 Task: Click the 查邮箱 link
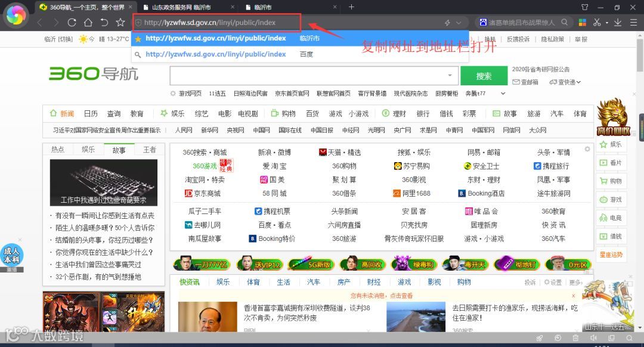click(525, 82)
